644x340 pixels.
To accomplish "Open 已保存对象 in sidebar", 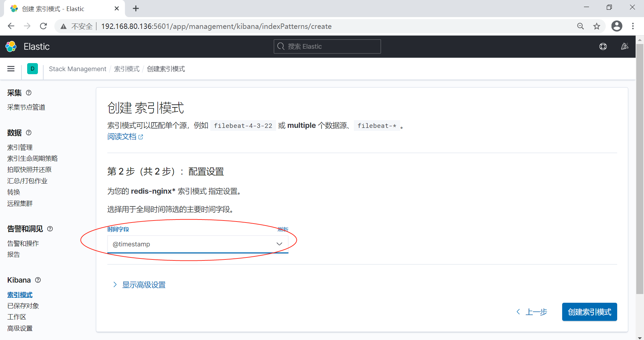I will (x=23, y=306).
